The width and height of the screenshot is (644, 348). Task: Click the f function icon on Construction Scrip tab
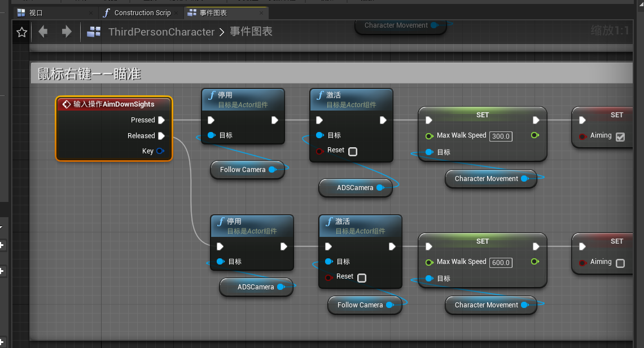(x=106, y=12)
